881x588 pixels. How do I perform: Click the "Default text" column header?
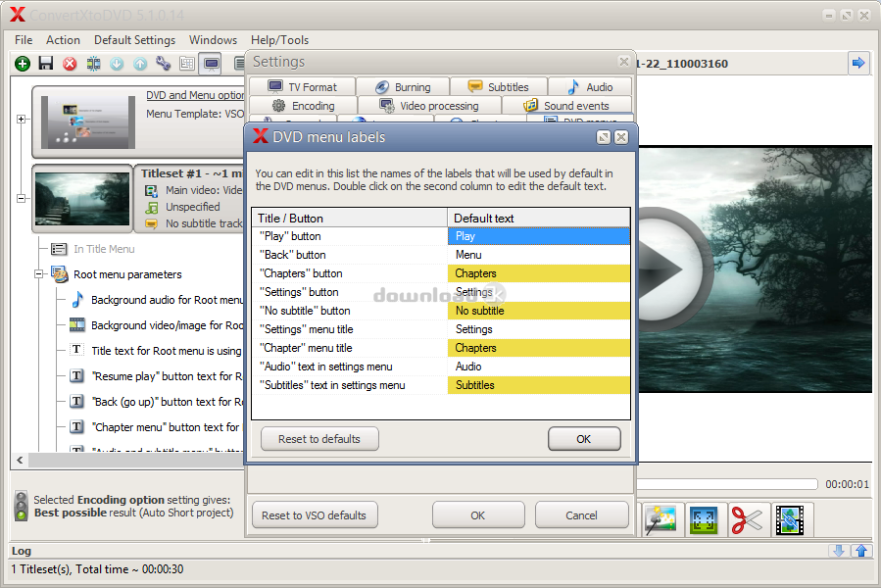point(539,219)
